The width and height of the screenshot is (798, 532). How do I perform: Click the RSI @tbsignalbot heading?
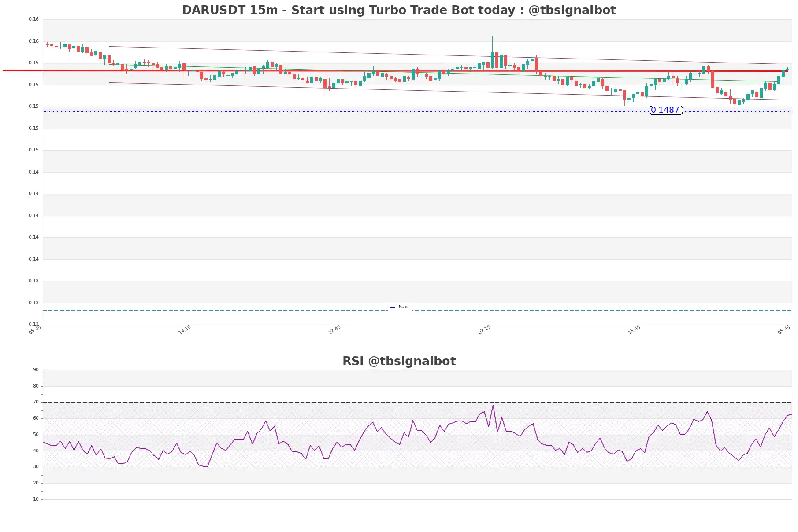(399, 361)
